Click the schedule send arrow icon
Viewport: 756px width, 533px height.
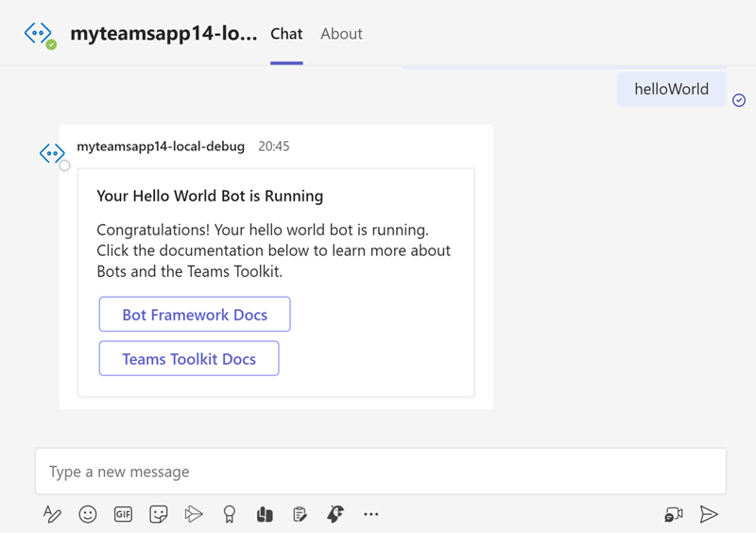click(x=194, y=514)
